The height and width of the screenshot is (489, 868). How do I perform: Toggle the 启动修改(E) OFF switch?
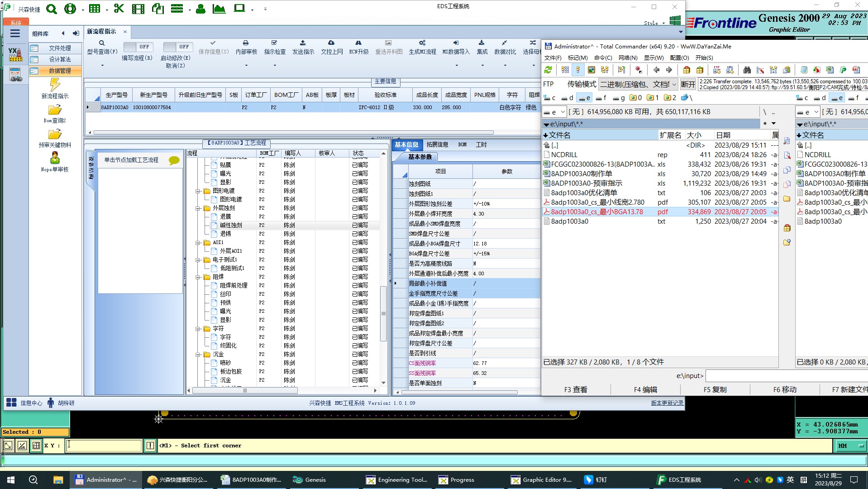[x=178, y=47]
